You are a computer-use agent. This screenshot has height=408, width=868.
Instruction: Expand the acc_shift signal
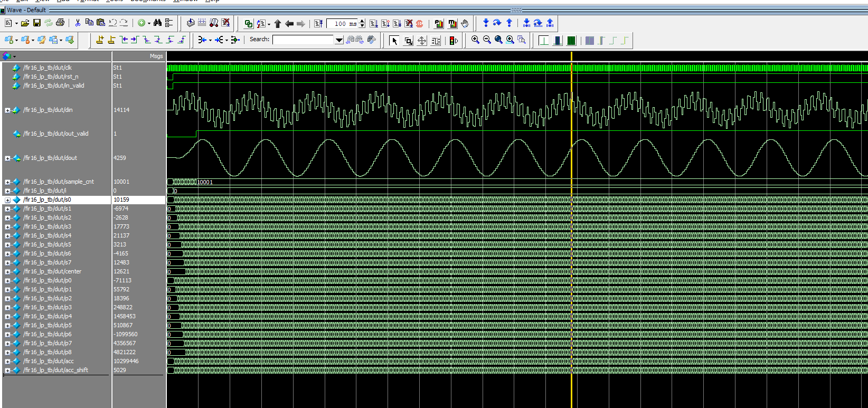[7, 371]
